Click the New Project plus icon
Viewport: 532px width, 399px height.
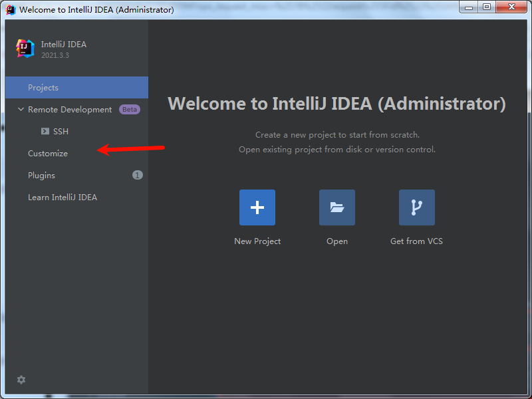(x=257, y=207)
